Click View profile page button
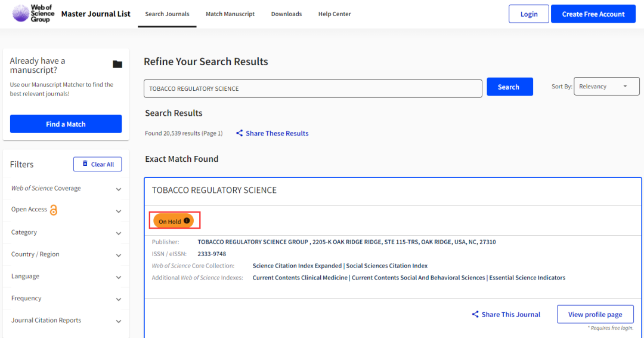This screenshot has height=338, width=644. click(595, 314)
